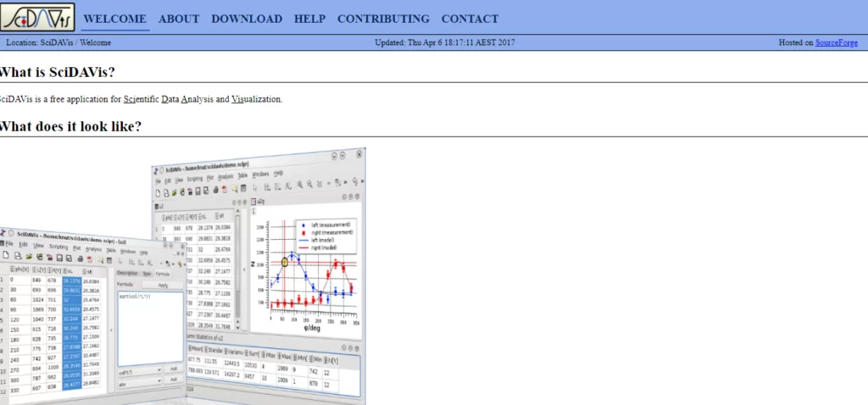Image resolution: width=868 pixels, height=405 pixels.
Task: Click the 'What is SciDAVis?' heading
Action: 58,72
